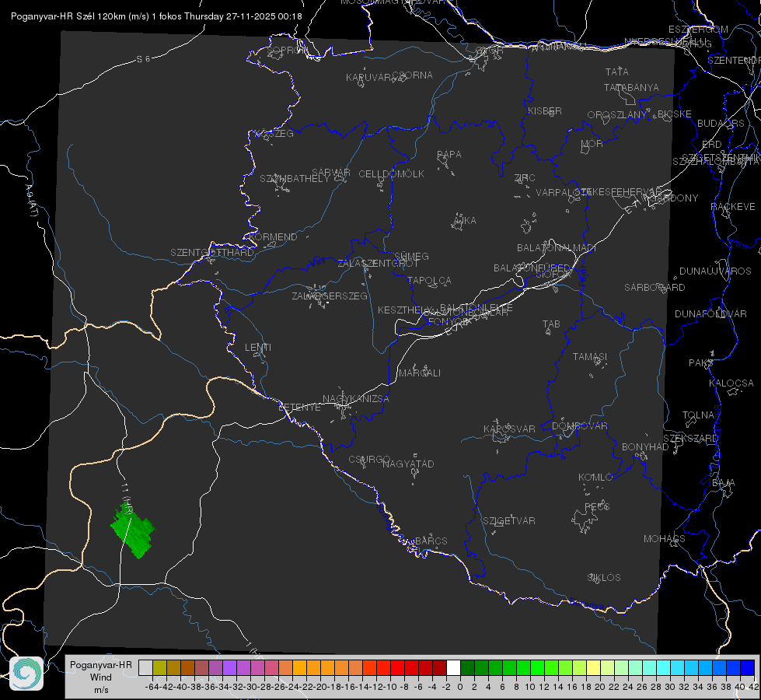The image size is (761, 700).
Task: Click the bright green swatch between 10 and 12
Action: pyautogui.click(x=537, y=667)
